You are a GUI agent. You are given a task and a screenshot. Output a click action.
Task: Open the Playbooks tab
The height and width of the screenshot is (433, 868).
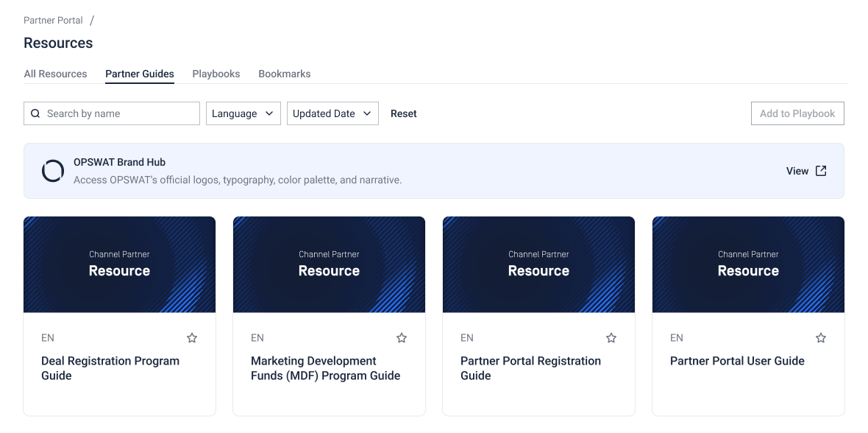tap(216, 74)
